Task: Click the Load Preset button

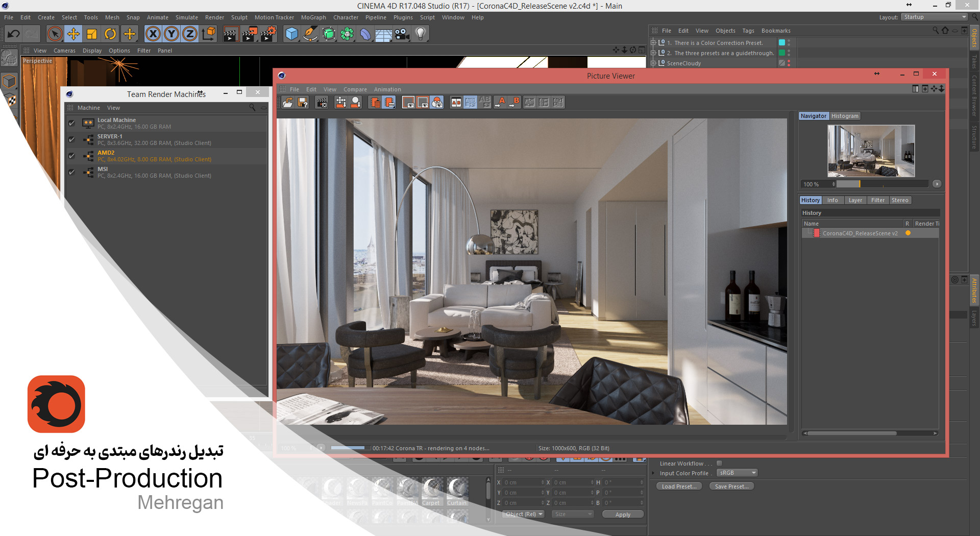Action: click(x=678, y=486)
